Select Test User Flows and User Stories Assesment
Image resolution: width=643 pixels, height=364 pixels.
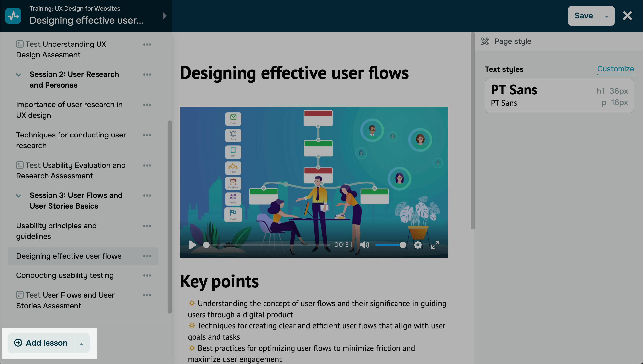pos(65,300)
